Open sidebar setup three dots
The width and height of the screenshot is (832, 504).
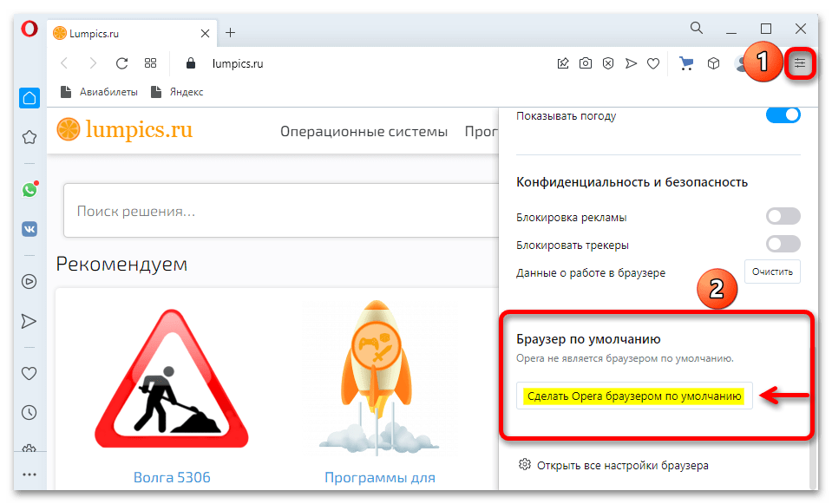point(29,475)
